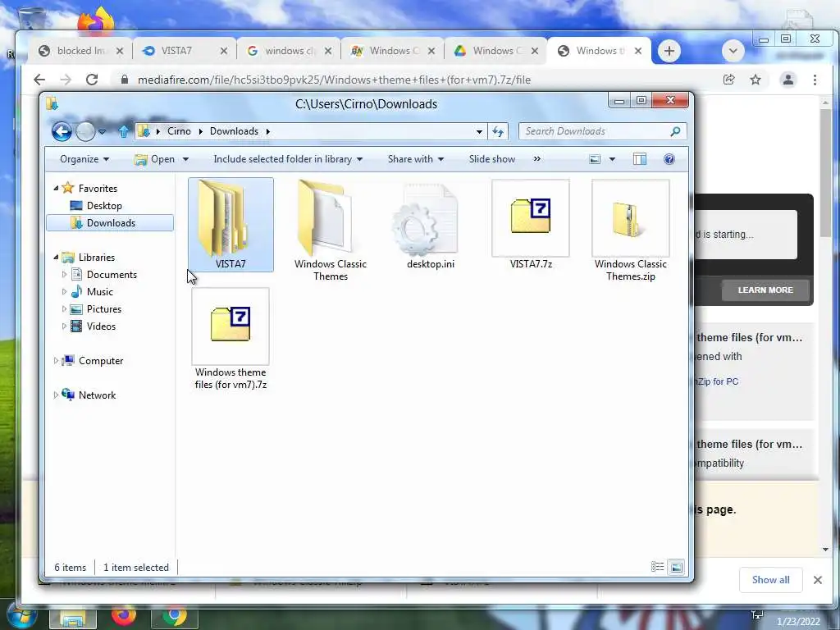Close the Chrome downloads bar
Viewport: 840px width, 630px height.
(x=818, y=580)
